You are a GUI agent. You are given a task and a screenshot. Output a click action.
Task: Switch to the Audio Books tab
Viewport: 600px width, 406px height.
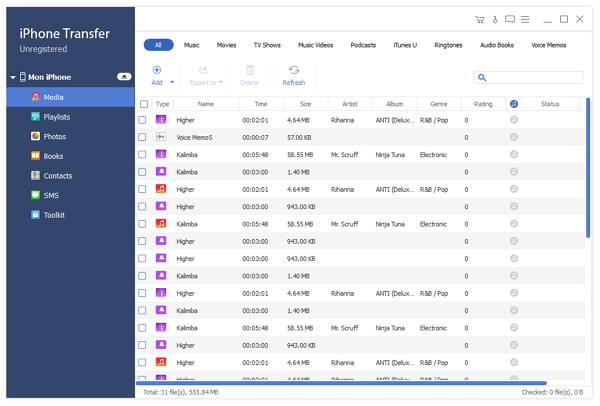click(497, 45)
